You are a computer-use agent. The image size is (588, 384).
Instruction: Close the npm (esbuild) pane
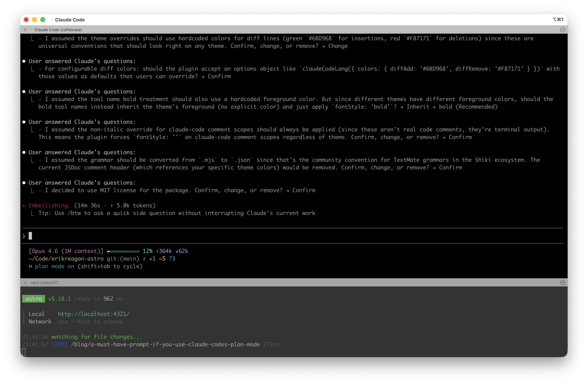(25, 283)
